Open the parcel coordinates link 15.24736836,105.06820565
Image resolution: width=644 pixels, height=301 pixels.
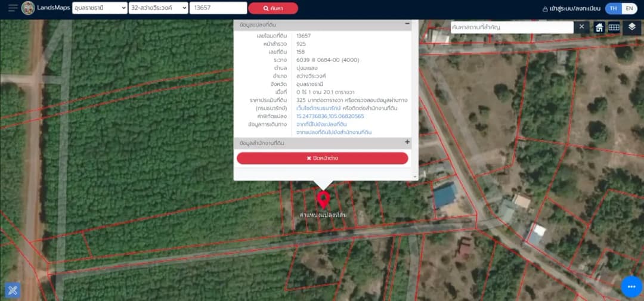tap(330, 116)
